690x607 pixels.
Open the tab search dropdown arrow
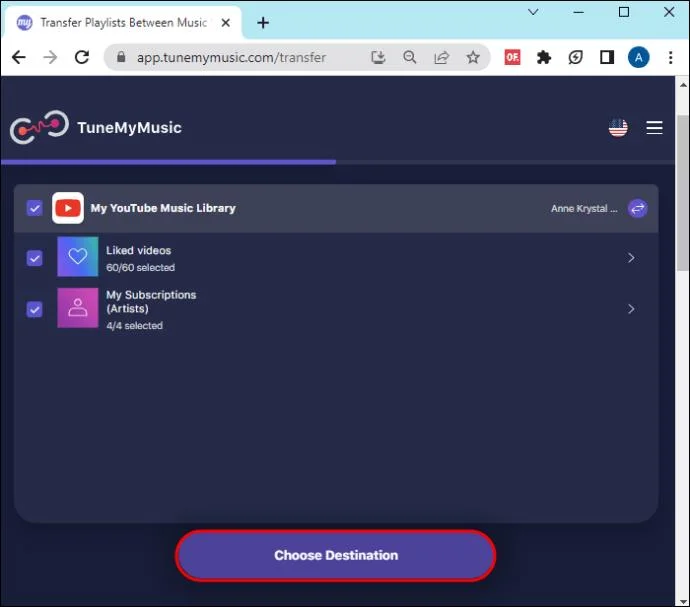click(533, 12)
